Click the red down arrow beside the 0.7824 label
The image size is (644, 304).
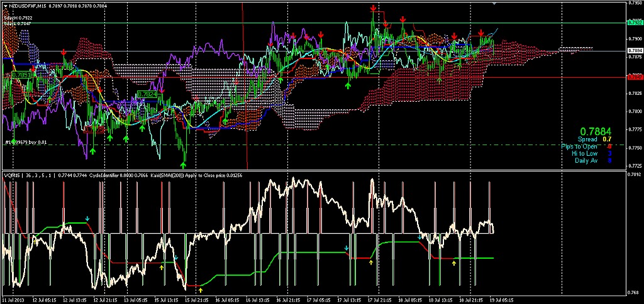tap(162, 89)
